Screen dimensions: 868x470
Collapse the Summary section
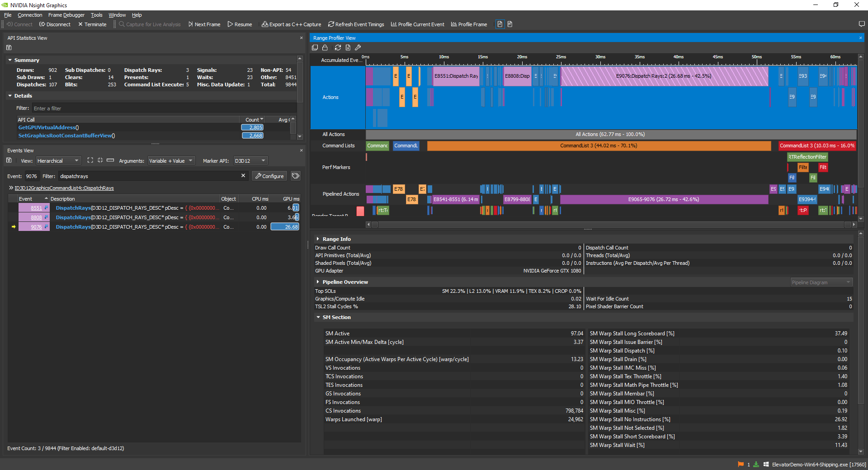pyautogui.click(x=10, y=60)
